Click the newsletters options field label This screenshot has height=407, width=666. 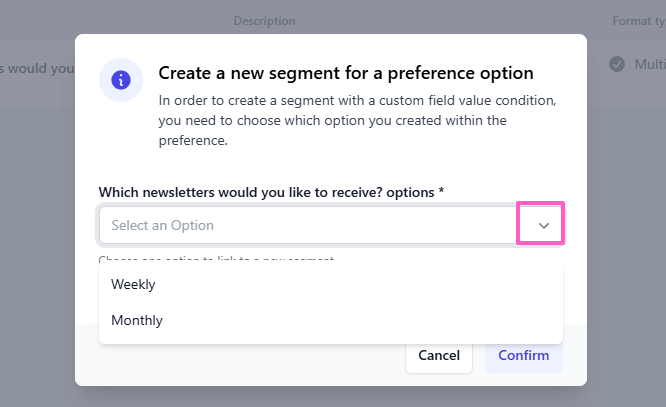[x=266, y=191]
